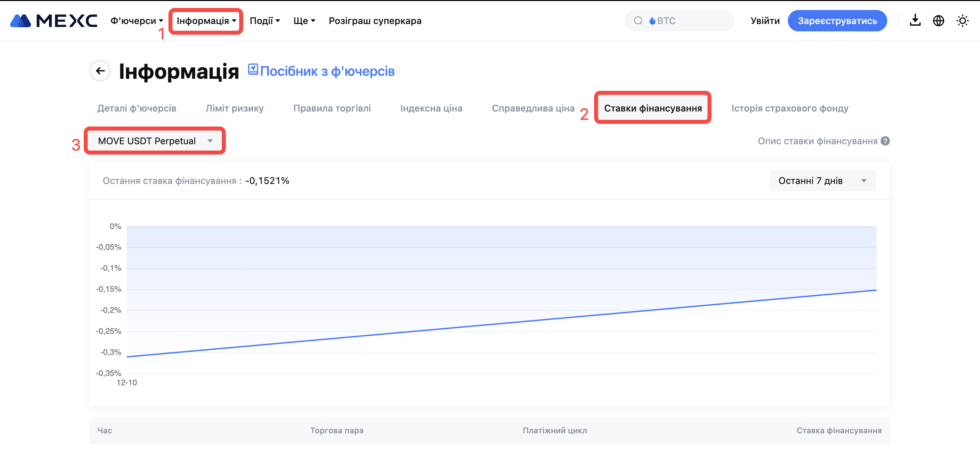
Task: Expand the MOVE USDT Perpetual dropdown
Action: 155,141
